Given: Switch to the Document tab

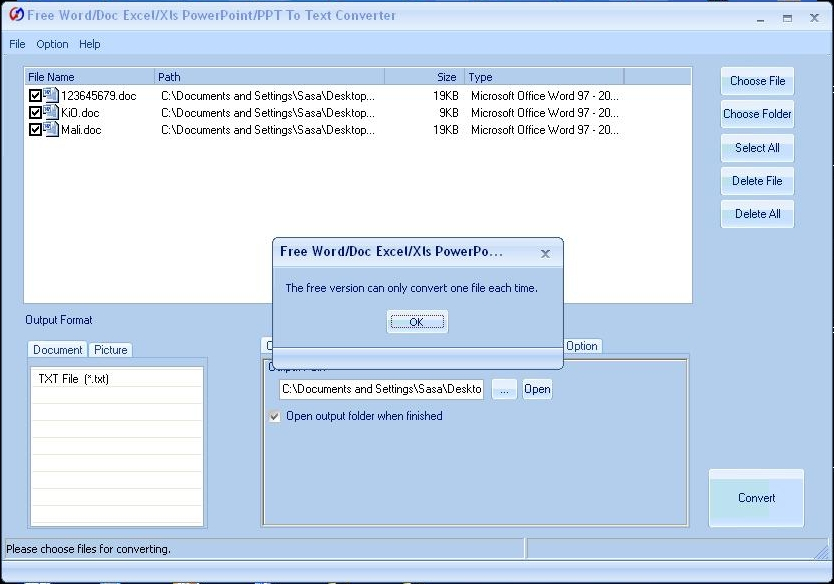Looking at the screenshot, I should 57,349.
